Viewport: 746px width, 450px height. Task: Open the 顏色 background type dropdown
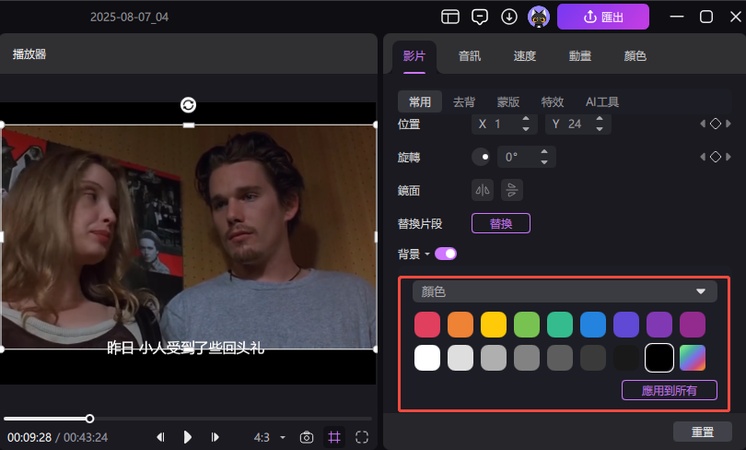pos(565,292)
